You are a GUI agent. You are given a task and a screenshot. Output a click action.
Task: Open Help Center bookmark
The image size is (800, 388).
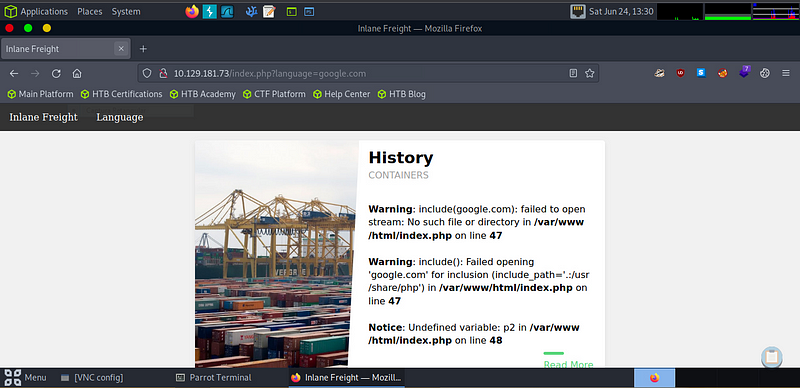click(x=341, y=94)
